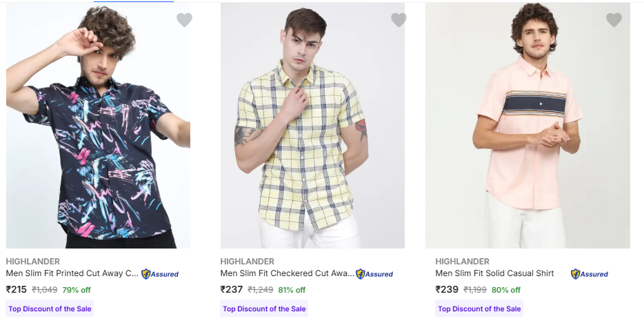Click HIGHLANDER brand above checkered shirt title
Image resolution: width=644 pixels, height=321 pixels.
[247, 262]
